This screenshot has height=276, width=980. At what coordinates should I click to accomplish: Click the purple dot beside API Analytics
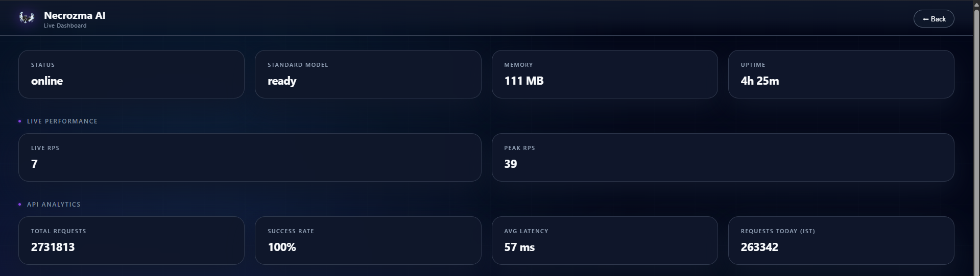(x=20, y=205)
